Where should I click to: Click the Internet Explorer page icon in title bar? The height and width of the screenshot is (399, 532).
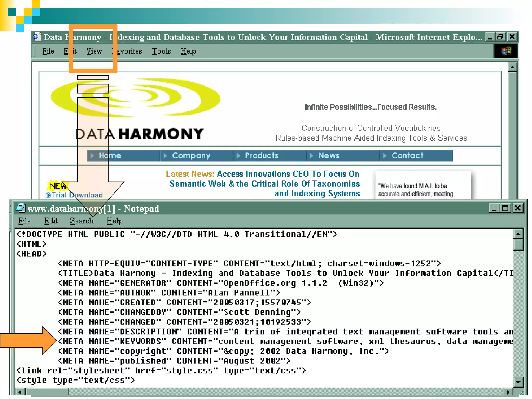(37, 37)
